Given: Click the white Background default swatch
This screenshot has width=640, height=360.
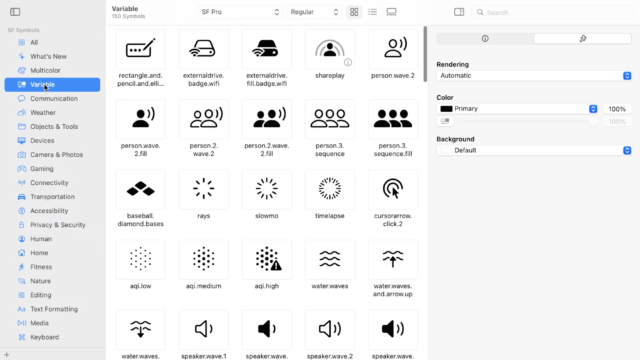Looking at the screenshot, I should pos(446,150).
